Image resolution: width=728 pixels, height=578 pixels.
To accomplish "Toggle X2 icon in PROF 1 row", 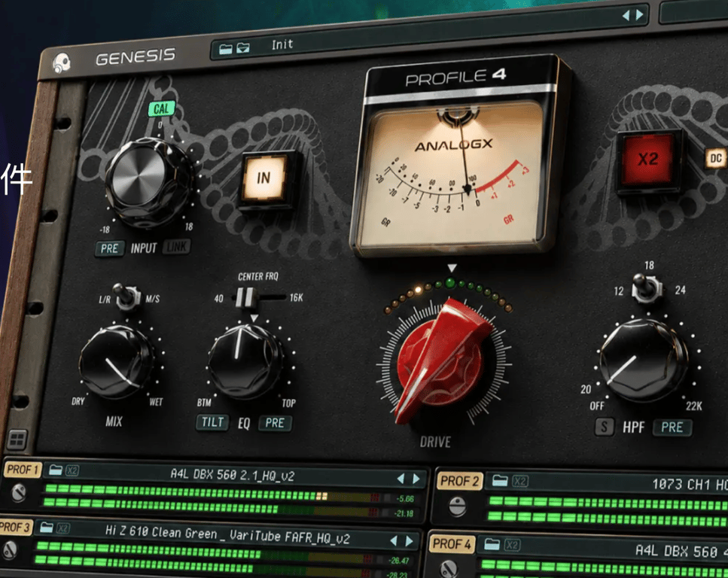I will [x=72, y=470].
